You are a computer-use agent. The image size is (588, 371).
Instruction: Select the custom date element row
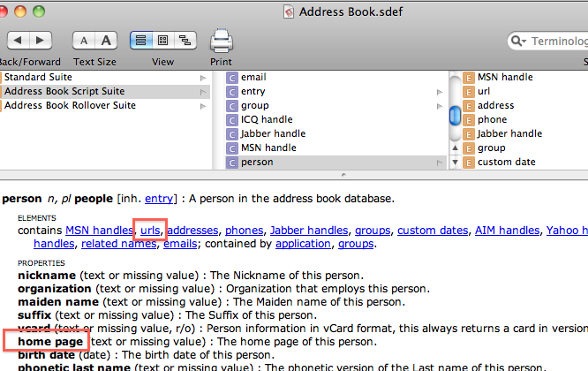[x=525, y=162]
